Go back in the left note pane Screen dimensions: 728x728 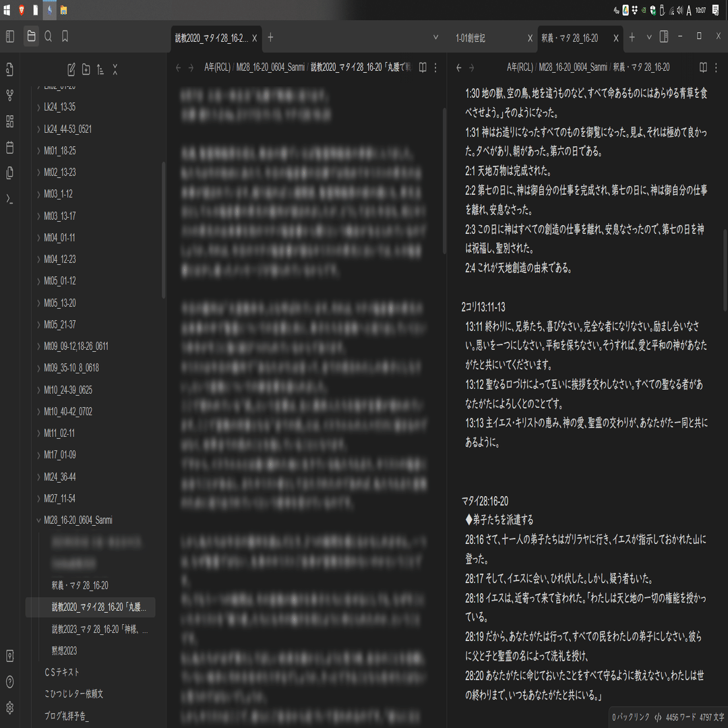(178, 68)
